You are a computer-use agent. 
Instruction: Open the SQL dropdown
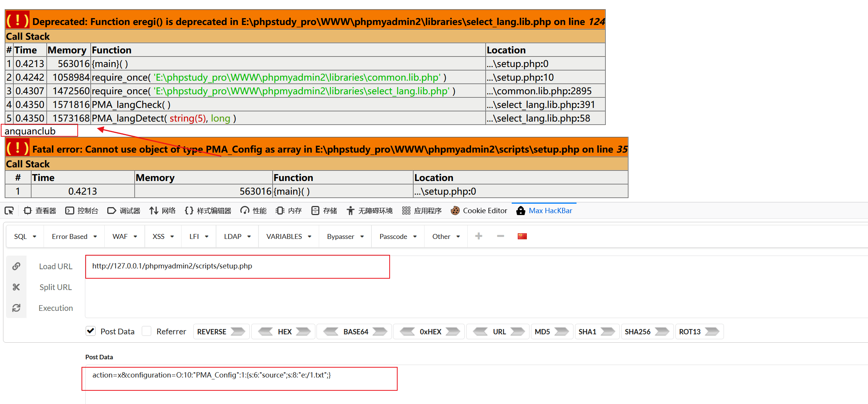pos(24,236)
